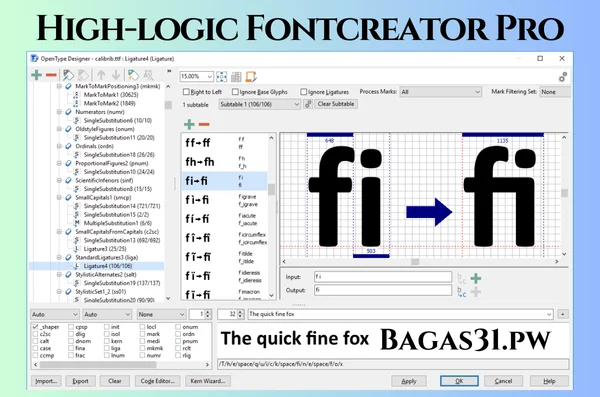Viewport: 600px width, 397px height.
Task: Click the zoom-to-fit icon beside 15.00%
Action: click(221, 77)
